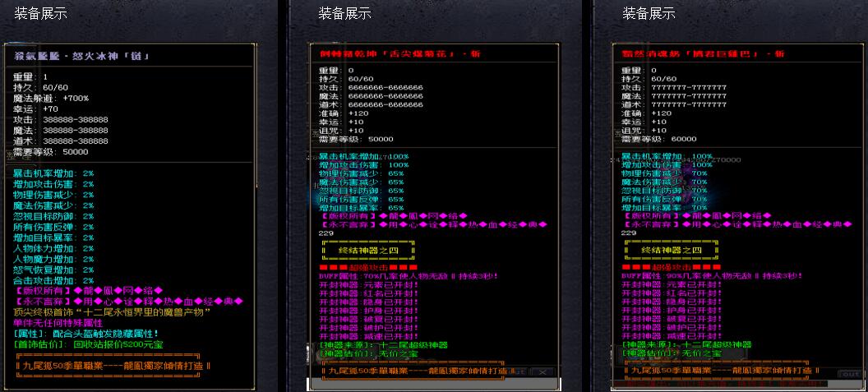Click the red 超强攻击 header in middle panel
This screenshot has height=392, width=868.
click(x=370, y=267)
